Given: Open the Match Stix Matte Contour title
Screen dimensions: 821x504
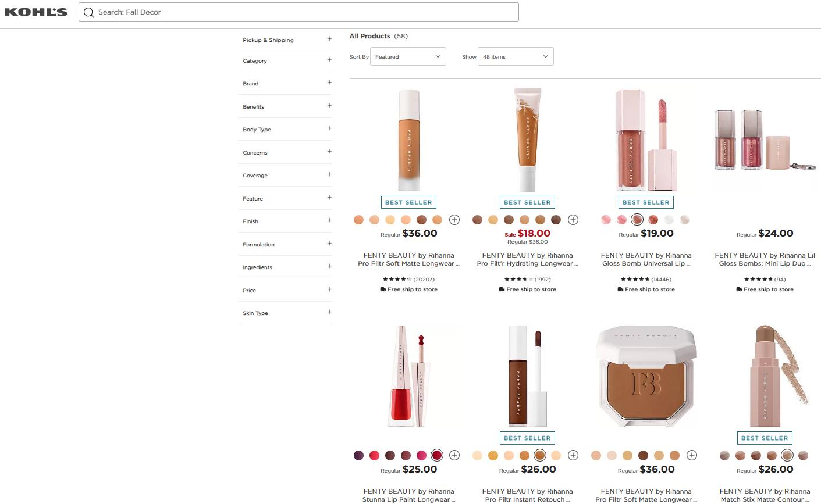Looking at the screenshot, I should click(765, 495).
